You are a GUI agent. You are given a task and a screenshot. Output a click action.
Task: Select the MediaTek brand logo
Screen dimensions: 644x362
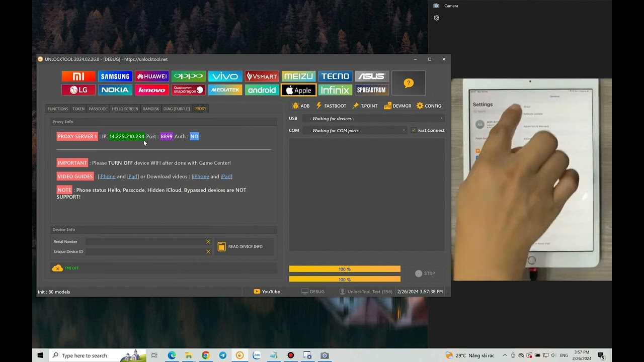point(225,90)
